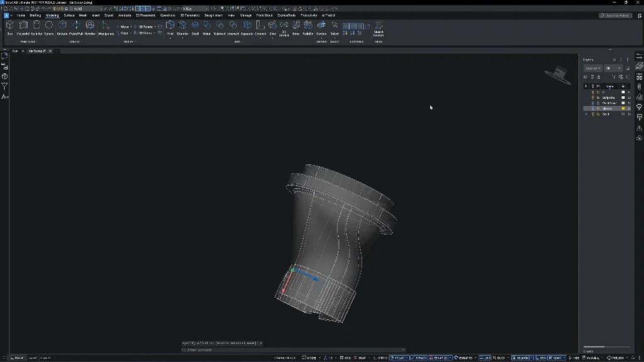Activate the Revolve tool
Screen dimensions: 644x362
(89, 28)
